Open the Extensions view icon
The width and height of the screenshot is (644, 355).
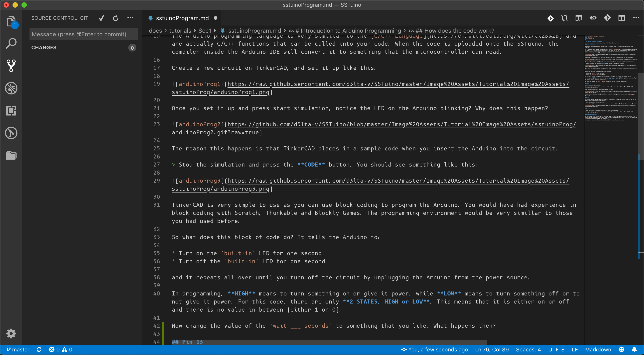click(x=11, y=111)
